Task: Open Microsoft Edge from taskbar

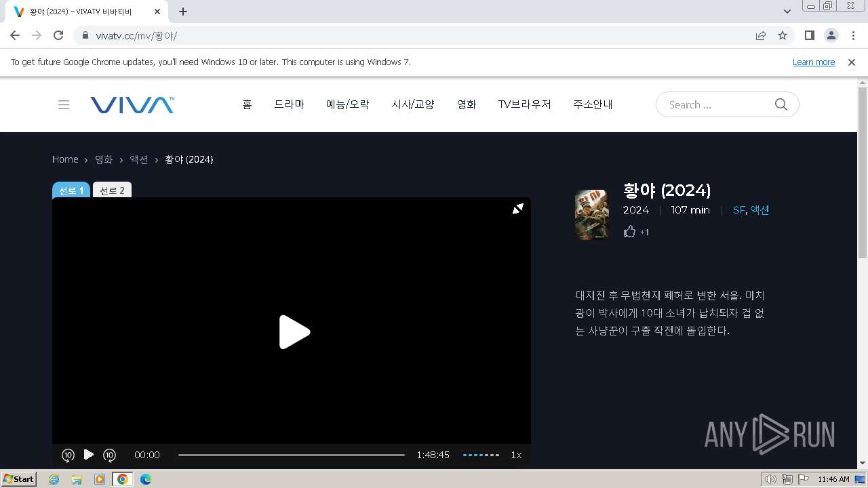Action: coord(146,479)
